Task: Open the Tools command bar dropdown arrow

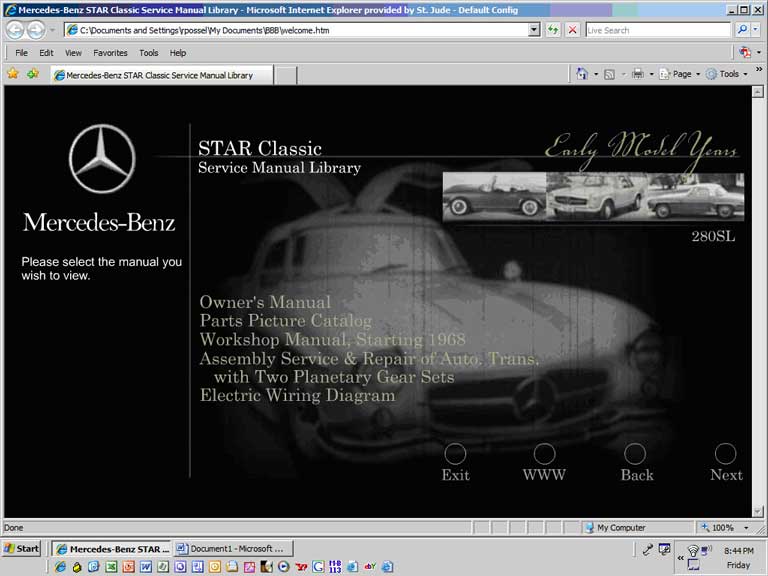Action: (746, 74)
